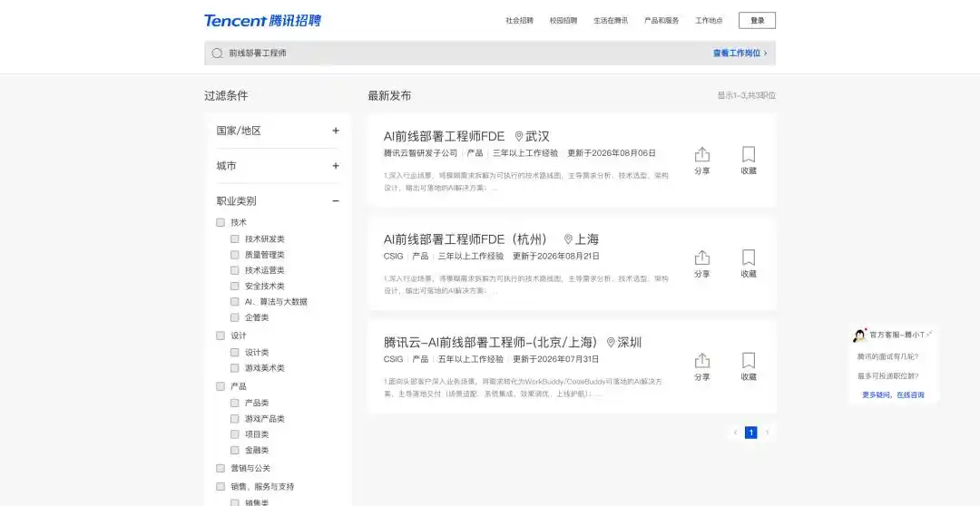
Task: Check the AI、算法与大数据 checkbox
Action: click(x=234, y=301)
